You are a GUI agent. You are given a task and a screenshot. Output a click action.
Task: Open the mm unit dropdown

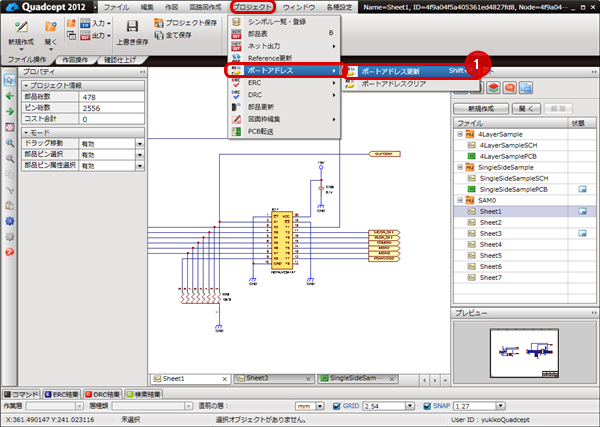[x=320, y=406]
